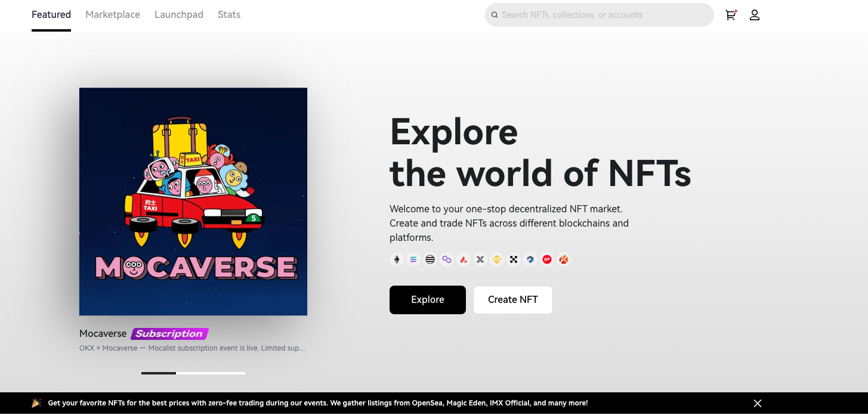
Task: View the Stats tab
Action: tap(229, 15)
